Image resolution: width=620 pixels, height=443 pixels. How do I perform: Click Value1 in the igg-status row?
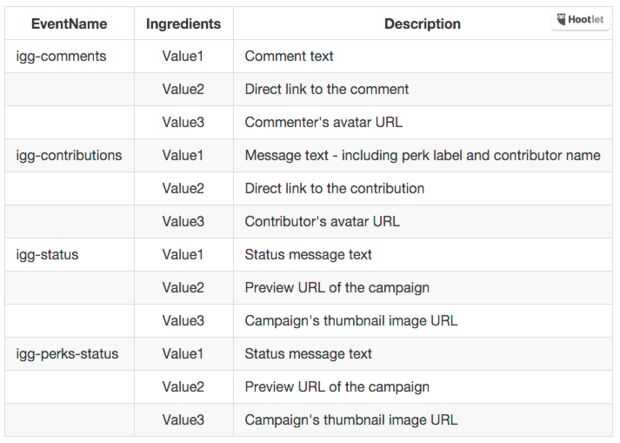coord(183,254)
